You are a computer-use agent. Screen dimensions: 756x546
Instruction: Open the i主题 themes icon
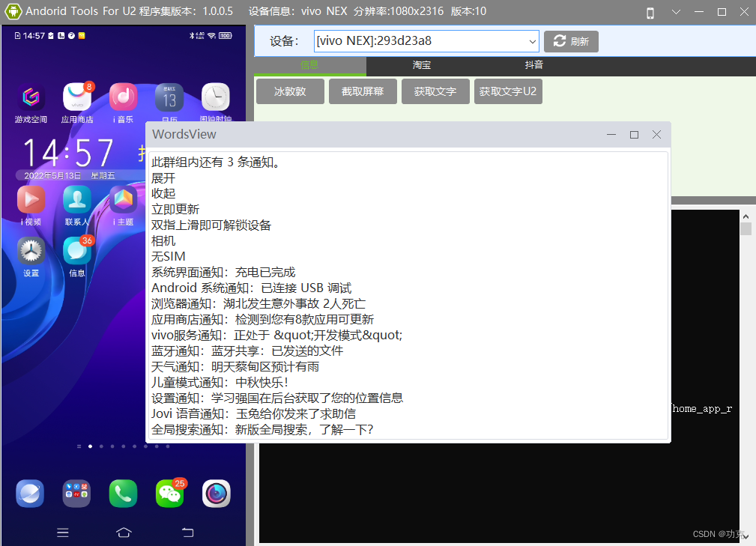click(x=122, y=199)
